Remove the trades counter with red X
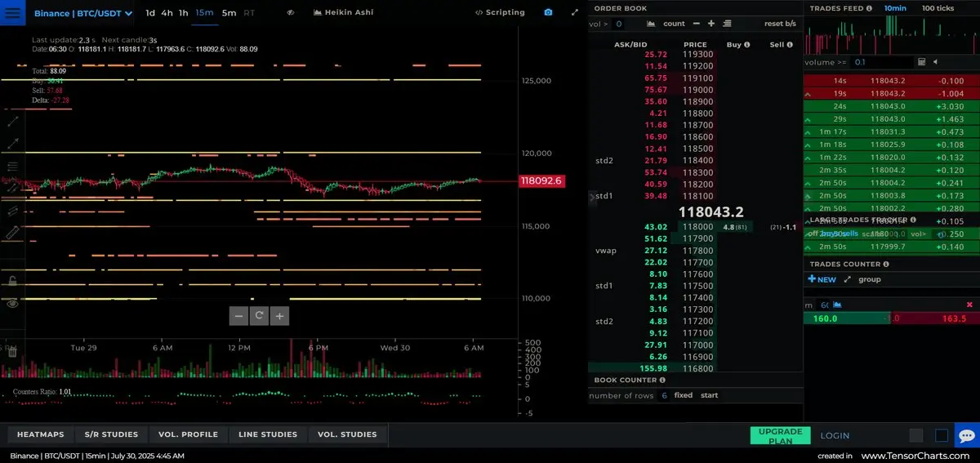Image resolution: width=980 pixels, height=463 pixels. click(x=970, y=304)
